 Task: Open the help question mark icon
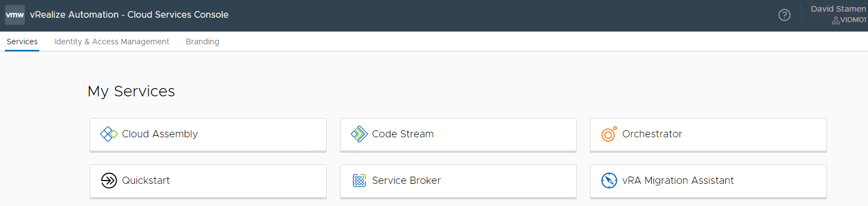(x=785, y=15)
